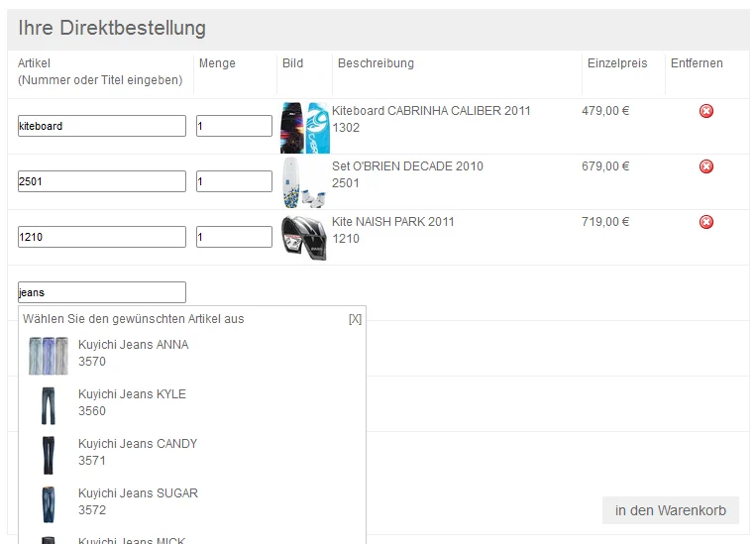Click the article field with '1210'
This screenshot has height=544, width=756.
[x=101, y=237]
